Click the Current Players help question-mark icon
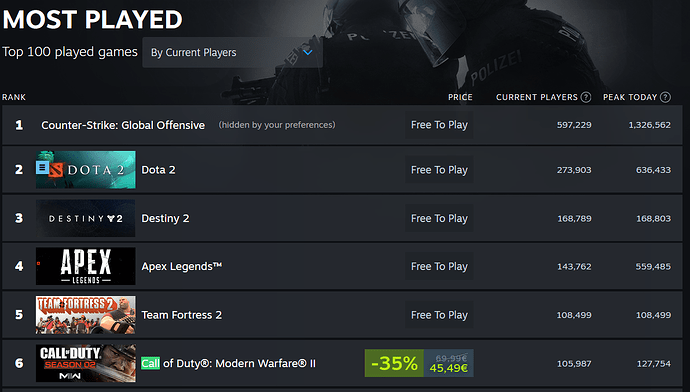Screen dimensions: 690x392 (586, 97)
